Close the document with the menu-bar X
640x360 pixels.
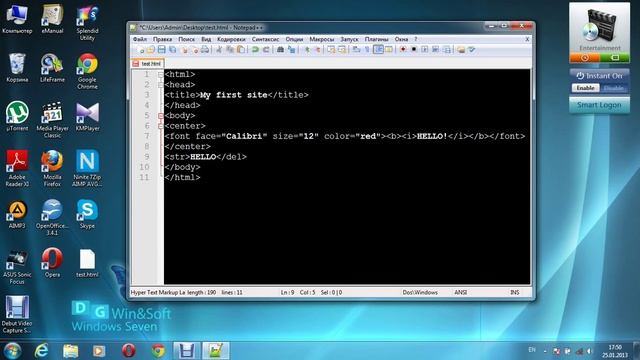point(527,39)
